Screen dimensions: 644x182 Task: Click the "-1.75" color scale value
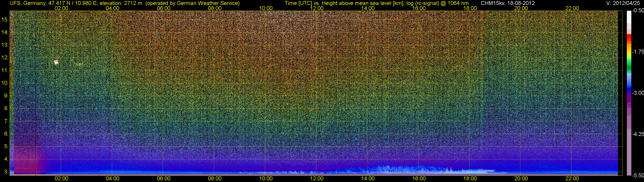(x=638, y=52)
